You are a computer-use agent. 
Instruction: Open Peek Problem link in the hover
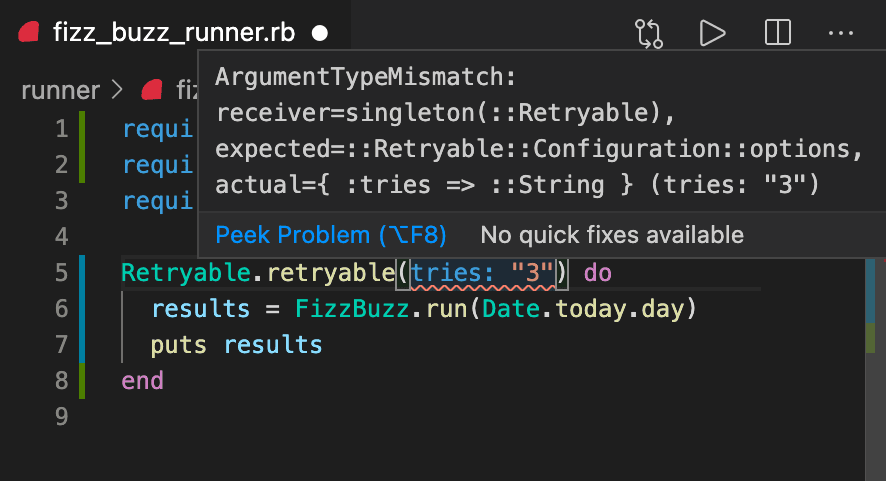331,235
